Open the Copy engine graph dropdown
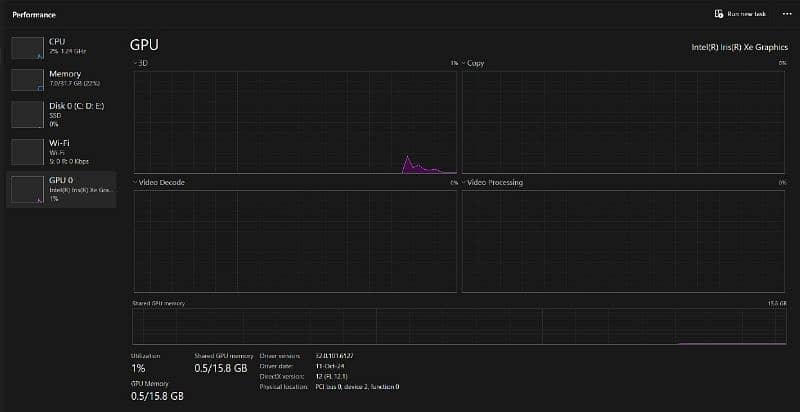The height and width of the screenshot is (412, 800). pos(464,63)
